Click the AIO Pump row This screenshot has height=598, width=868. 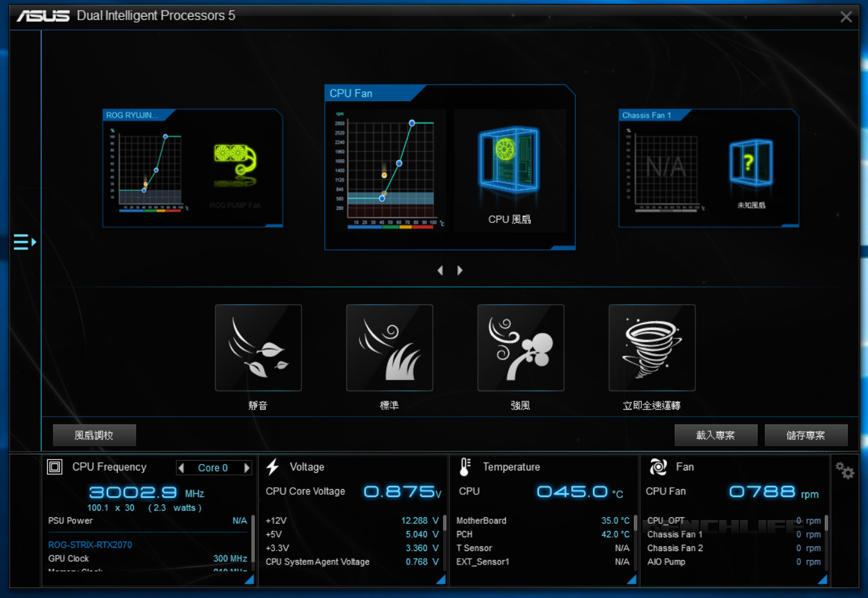(x=734, y=562)
